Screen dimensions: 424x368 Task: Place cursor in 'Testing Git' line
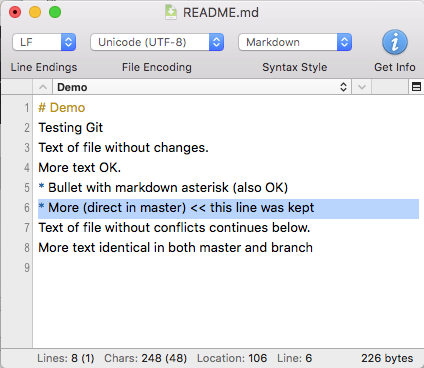click(x=71, y=128)
